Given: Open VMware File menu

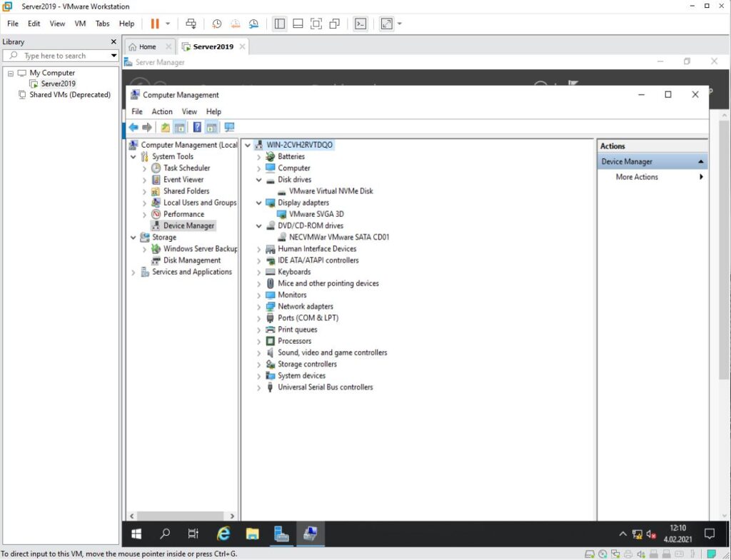Looking at the screenshot, I should pos(13,24).
